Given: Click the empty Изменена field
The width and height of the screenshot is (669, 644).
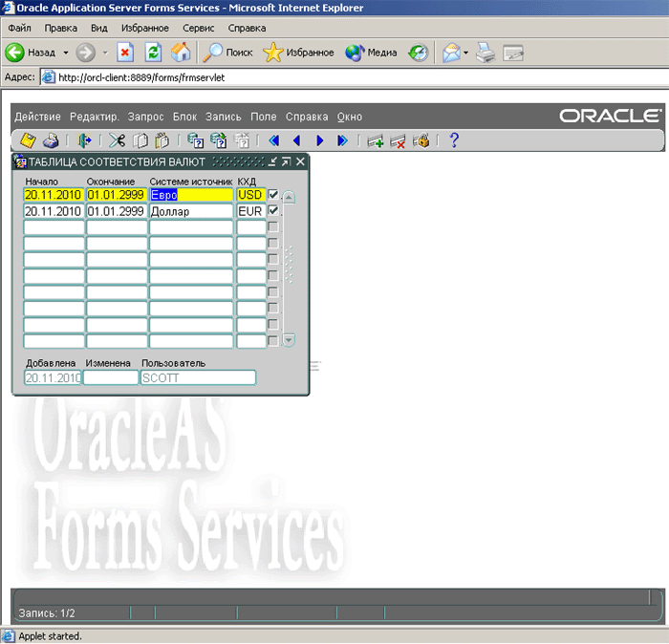Looking at the screenshot, I should click(x=111, y=377).
